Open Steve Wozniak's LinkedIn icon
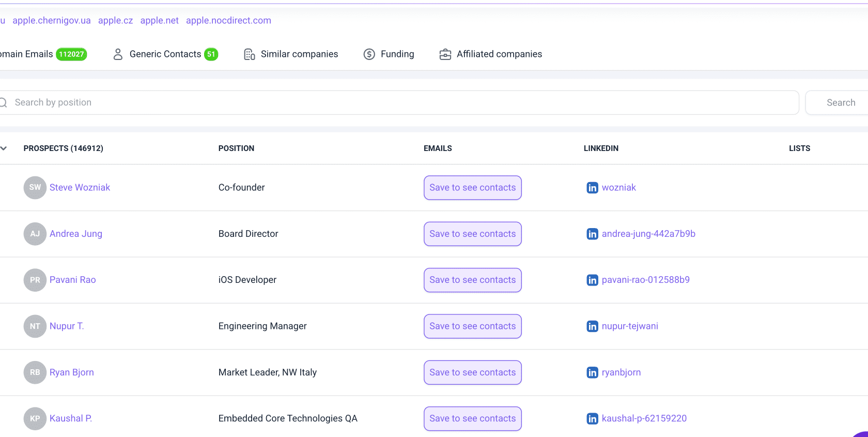Image resolution: width=868 pixels, height=437 pixels. point(592,188)
